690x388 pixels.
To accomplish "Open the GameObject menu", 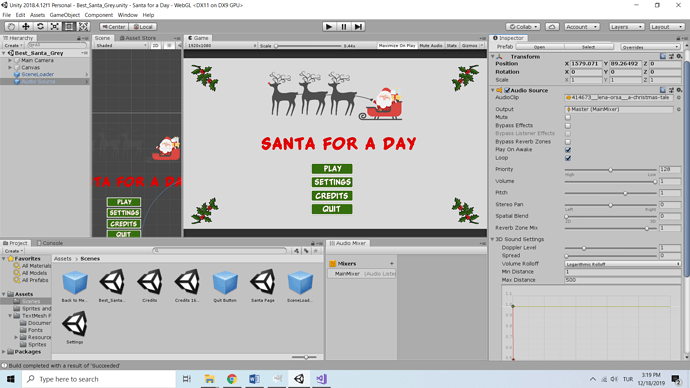I will pos(65,15).
